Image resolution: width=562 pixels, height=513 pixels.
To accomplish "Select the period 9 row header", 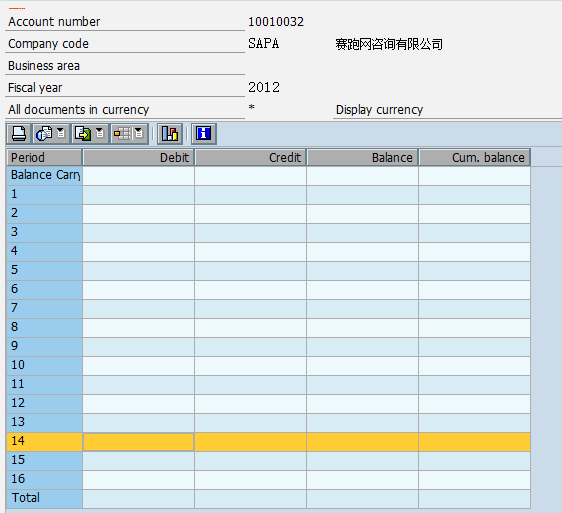I will tap(44, 346).
